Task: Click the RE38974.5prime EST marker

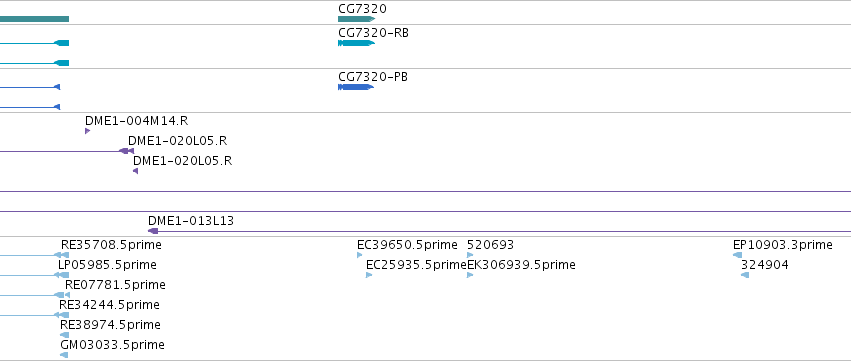Action: pyautogui.click(x=65, y=335)
